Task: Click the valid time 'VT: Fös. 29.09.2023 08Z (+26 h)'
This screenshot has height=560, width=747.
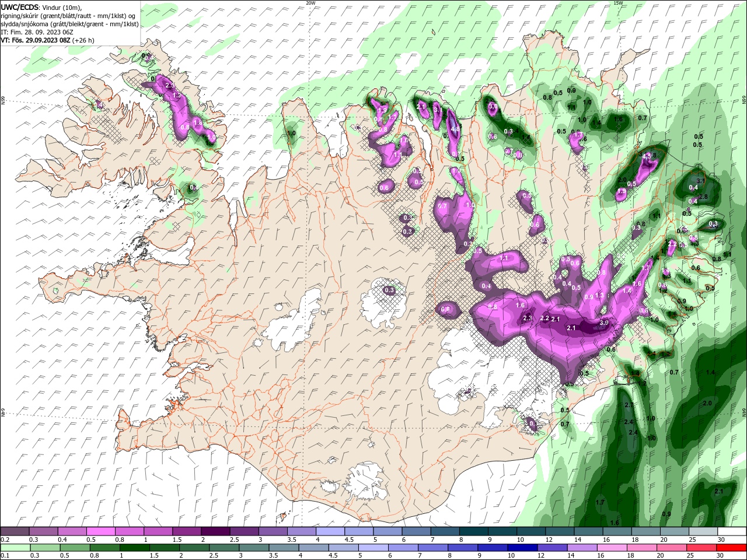Action: 47,40
